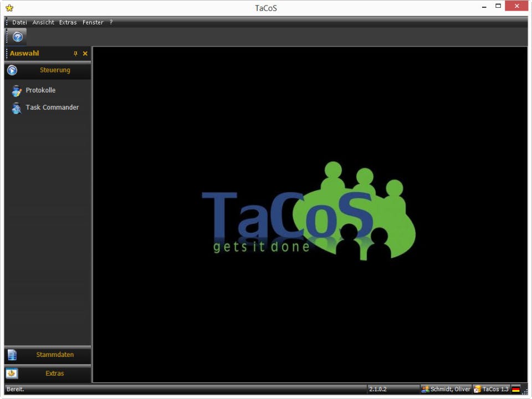Click the user icon beside Schmidt, Oliver
Viewport: 532px width, 399px height.
click(x=425, y=389)
